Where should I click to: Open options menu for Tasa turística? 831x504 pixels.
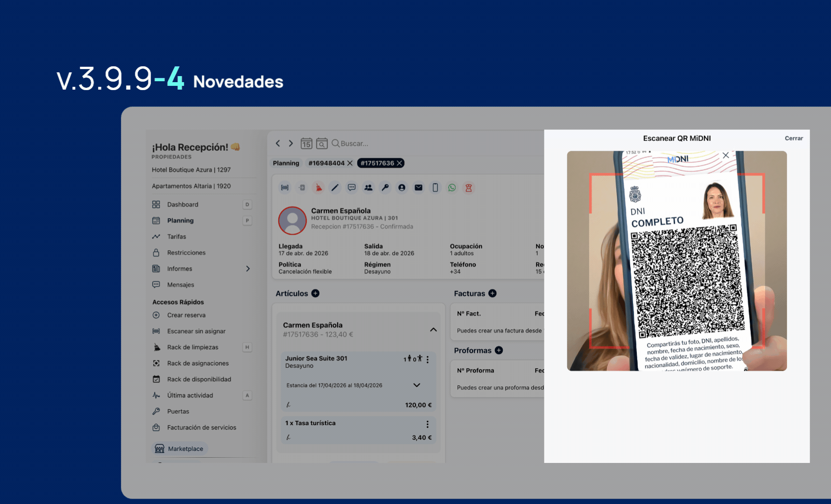pyautogui.click(x=427, y=424)
